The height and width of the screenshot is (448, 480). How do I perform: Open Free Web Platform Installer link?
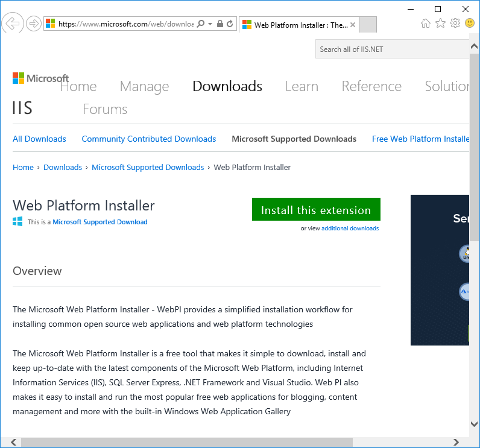click(420, 139)
